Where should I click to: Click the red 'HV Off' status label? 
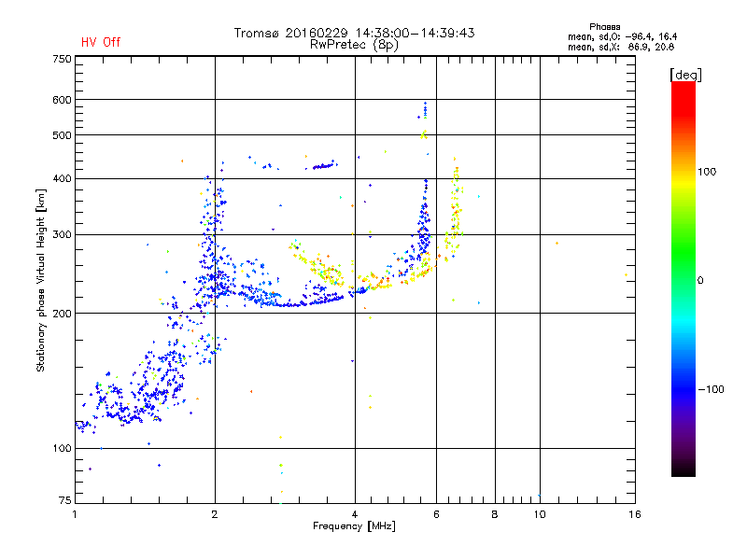coord(101,42)
